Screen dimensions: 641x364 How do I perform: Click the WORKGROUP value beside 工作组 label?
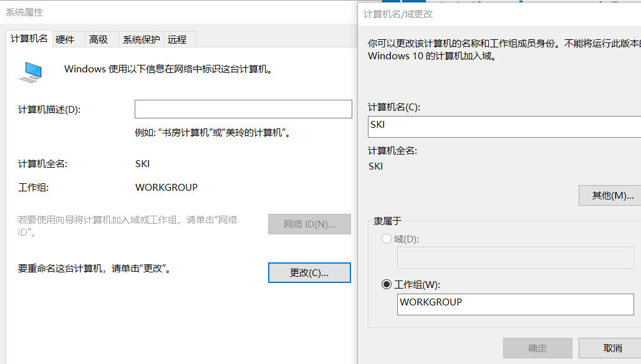coord(166,187)
